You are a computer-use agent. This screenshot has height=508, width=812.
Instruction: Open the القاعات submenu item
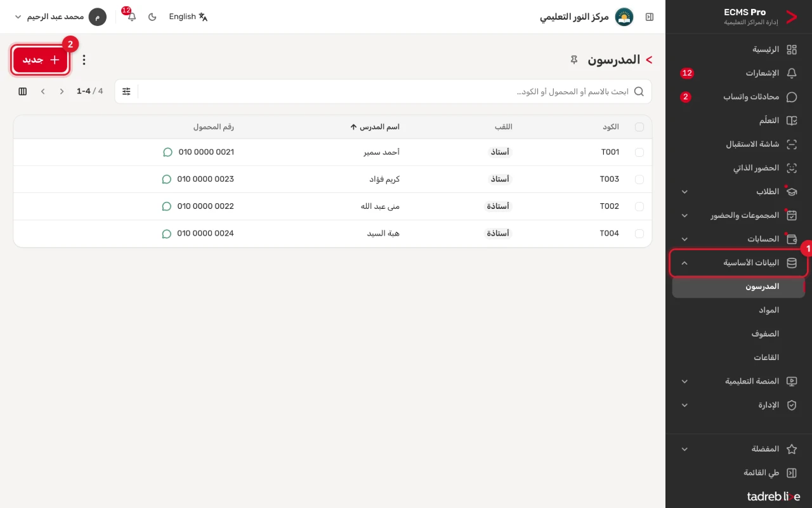click(739, 358)
